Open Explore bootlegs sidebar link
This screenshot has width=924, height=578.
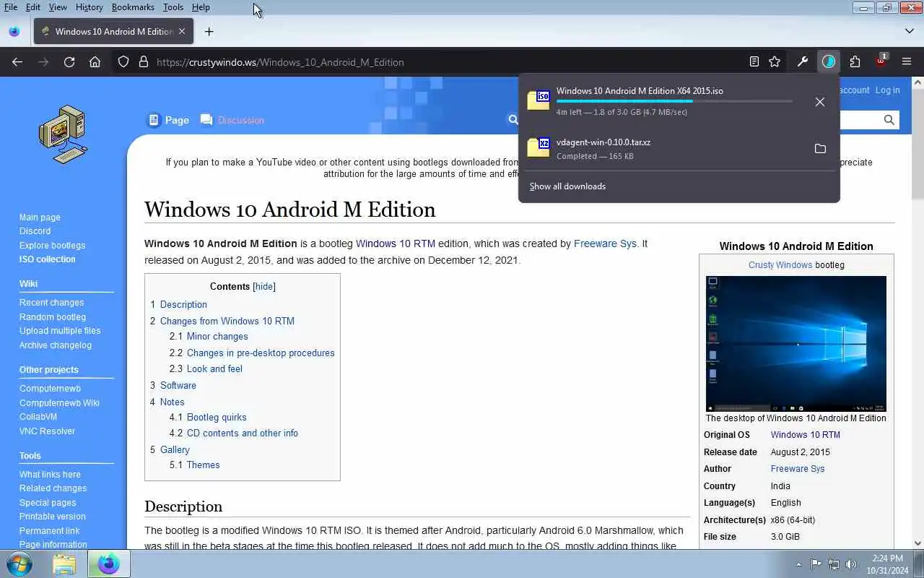[52, 246]
